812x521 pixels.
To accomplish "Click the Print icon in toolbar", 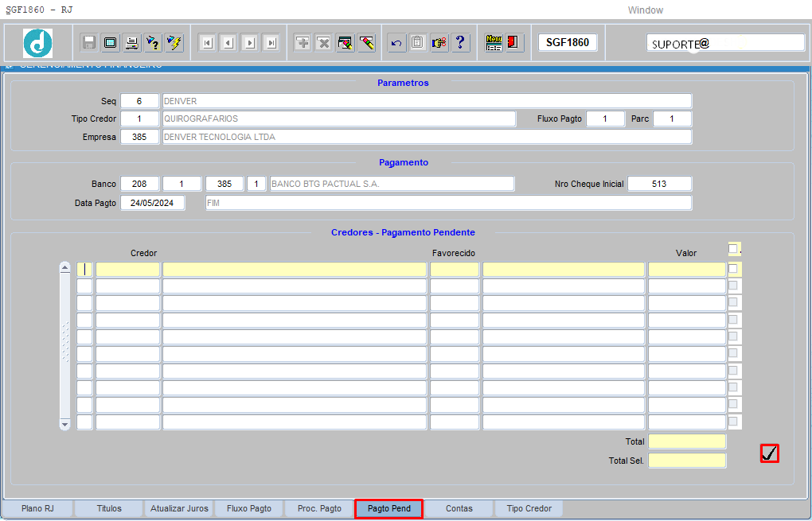I will click(132, 43).
